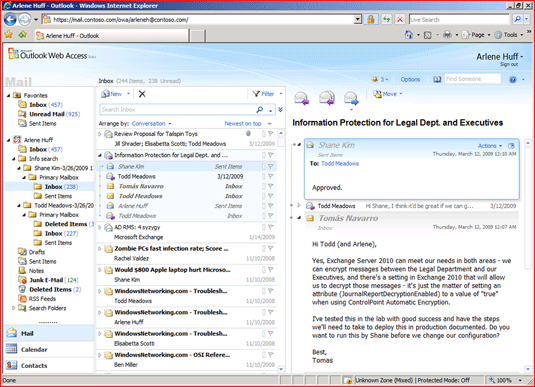Click in the Find Someone field
The width and height of the screenshot is (535, 387).
(x=473, y=79)
